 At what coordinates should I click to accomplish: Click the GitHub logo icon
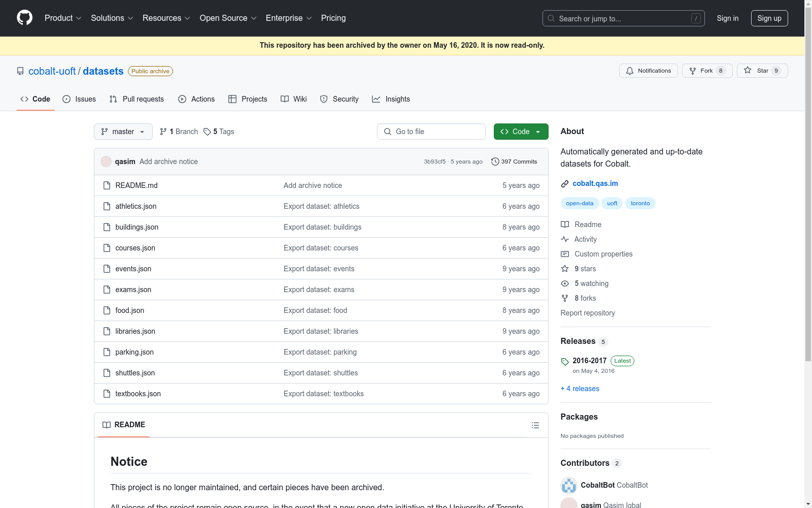[24, 18]
